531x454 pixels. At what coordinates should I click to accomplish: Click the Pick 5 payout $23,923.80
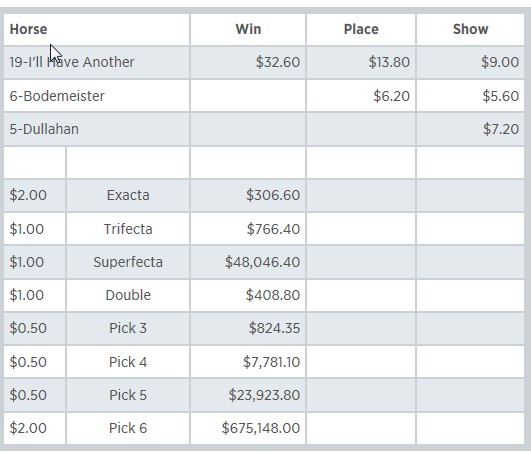coord(264,395)
